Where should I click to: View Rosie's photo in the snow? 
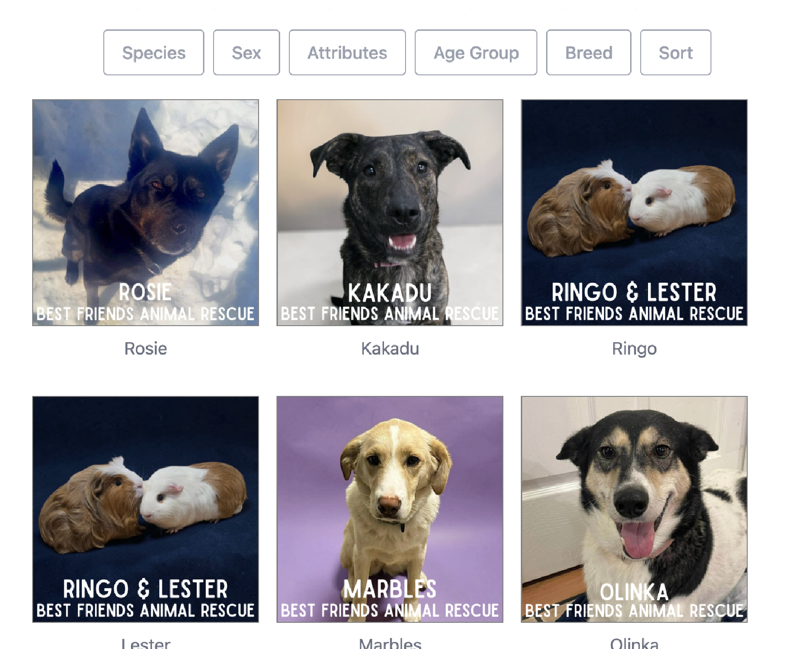(x=146, y=213)
